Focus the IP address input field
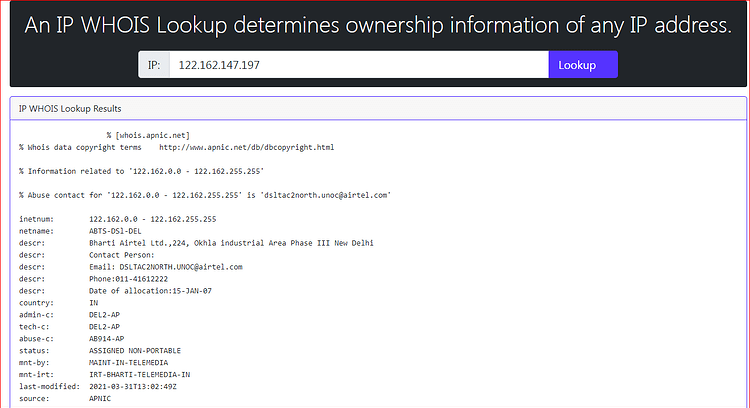The image size is (750, 408). click(359, 65)
